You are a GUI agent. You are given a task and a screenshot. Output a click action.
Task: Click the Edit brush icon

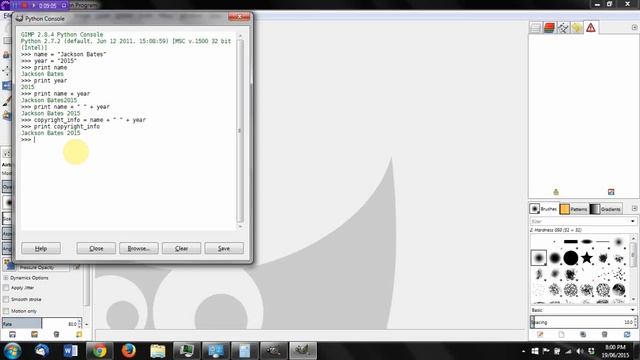[540, 335]
